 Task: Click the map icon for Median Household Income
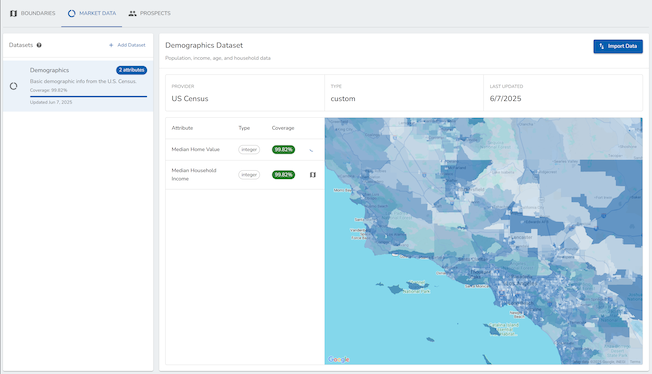(313, 175)
